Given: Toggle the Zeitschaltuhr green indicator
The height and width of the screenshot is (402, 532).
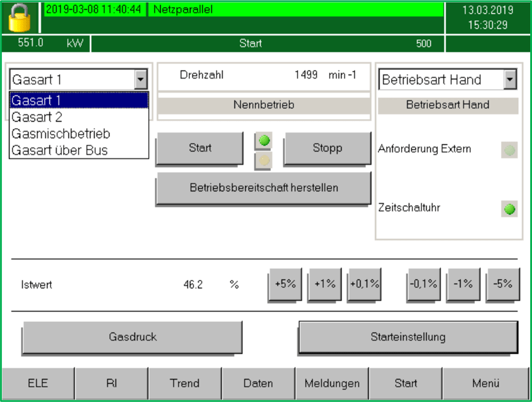Looking at the screenshot, I should tap(509, 209).
